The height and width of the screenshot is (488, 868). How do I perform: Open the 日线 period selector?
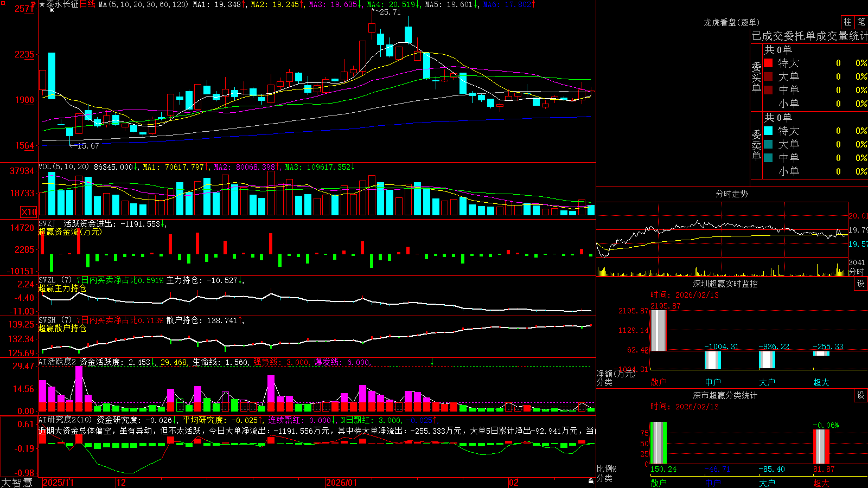point(87,4)
